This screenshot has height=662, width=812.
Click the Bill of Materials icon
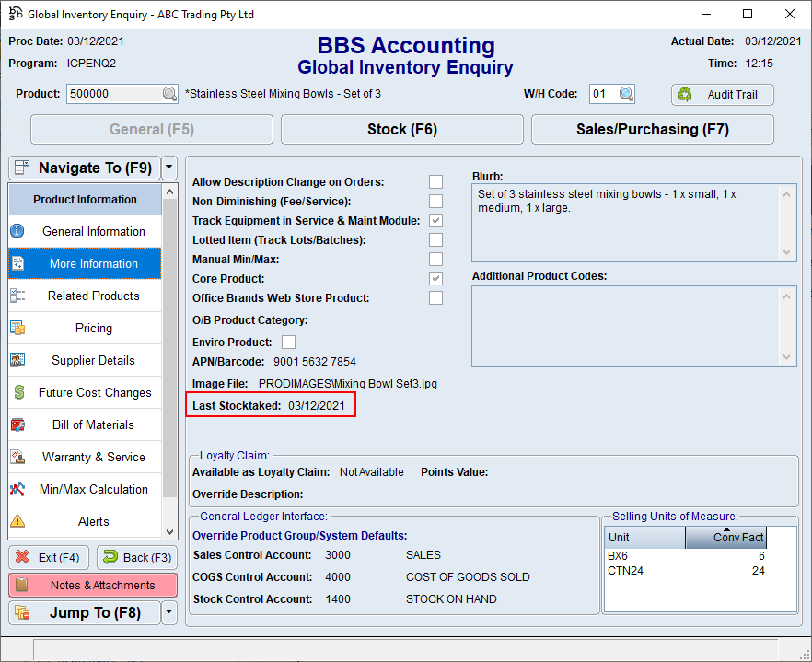(x=17, y=424)
